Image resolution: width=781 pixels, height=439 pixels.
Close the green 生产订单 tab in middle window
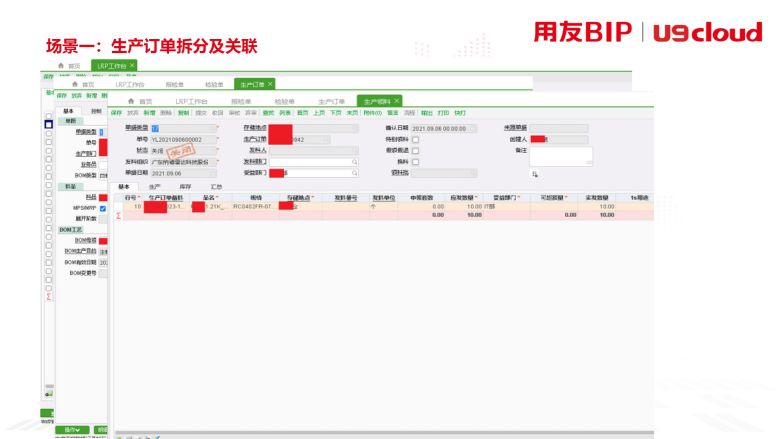(x=270, y=84)
